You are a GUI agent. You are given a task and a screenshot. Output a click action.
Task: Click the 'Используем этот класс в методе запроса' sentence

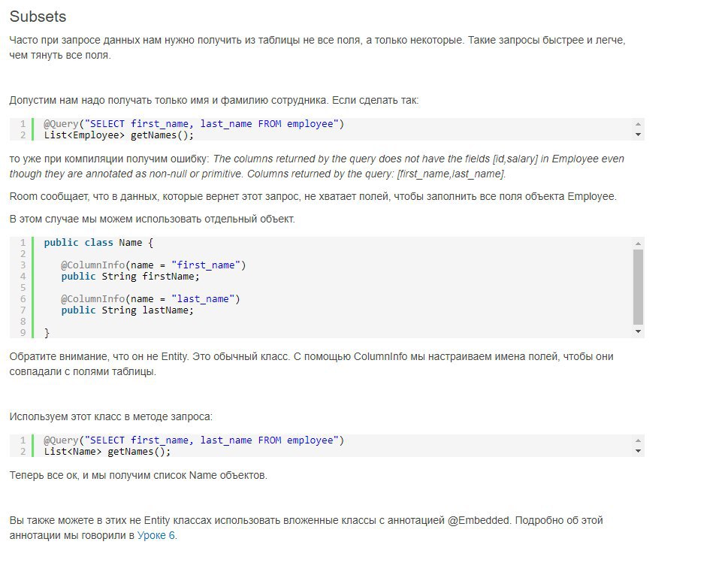(111, 416)
